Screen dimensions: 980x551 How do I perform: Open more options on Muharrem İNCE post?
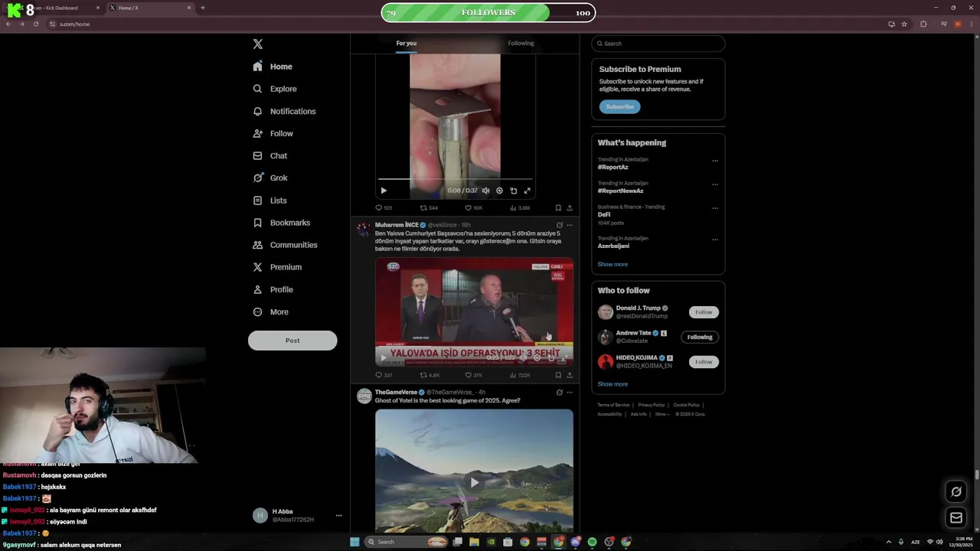coord(570,225)
